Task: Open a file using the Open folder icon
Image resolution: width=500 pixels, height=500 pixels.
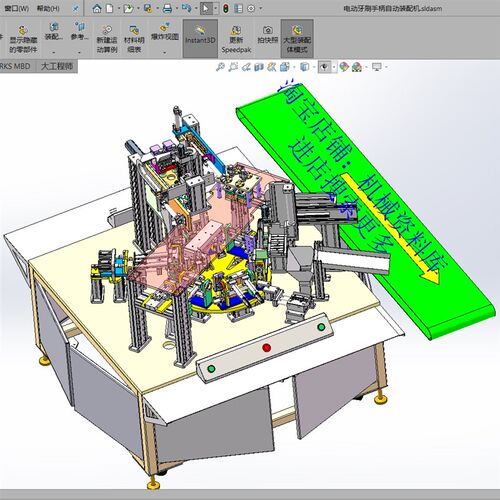Action: pos(128,8)
